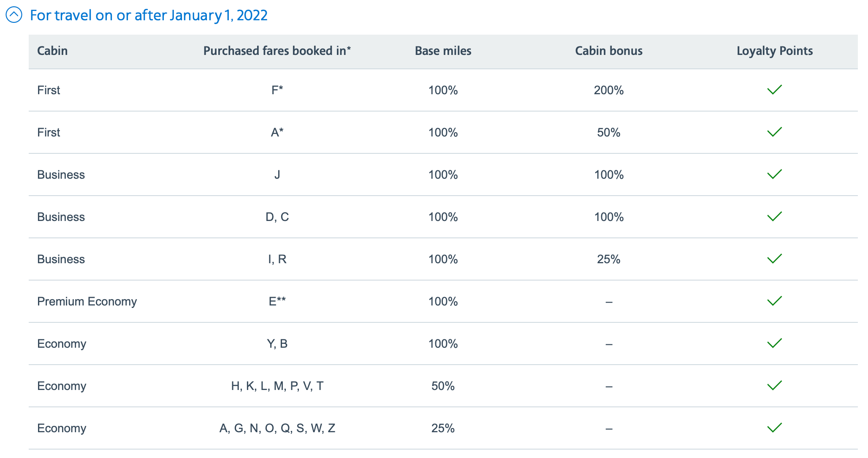Collapse the January 1, 2022 travel section
This screenshot has height=458, width=868.
(x=14, y=15)
